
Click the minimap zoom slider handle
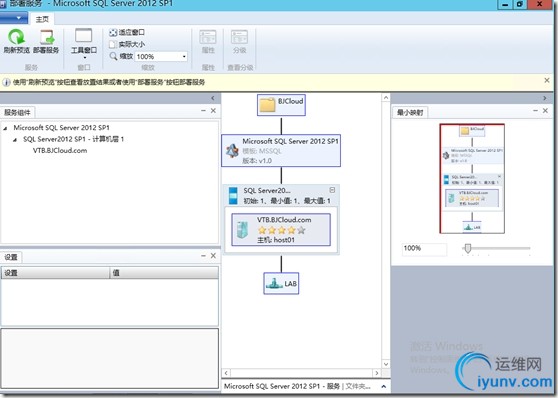tap(468, 248)
